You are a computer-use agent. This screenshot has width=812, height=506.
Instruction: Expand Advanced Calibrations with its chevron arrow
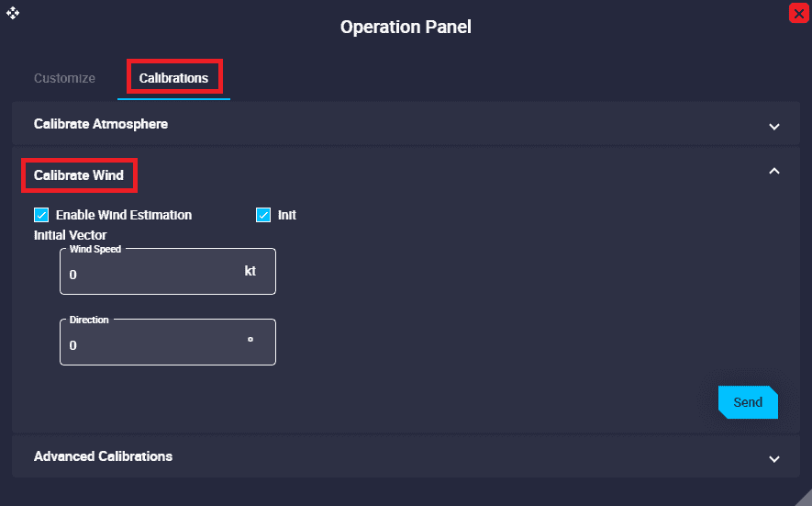pos(774,459)
